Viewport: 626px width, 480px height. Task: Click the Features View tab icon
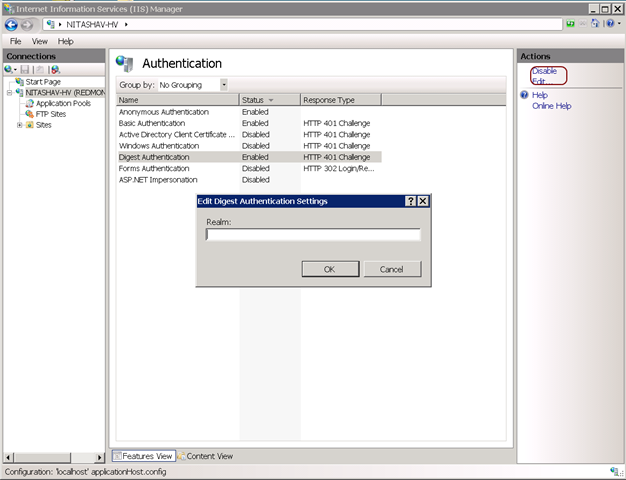click(x=117, y=456)
